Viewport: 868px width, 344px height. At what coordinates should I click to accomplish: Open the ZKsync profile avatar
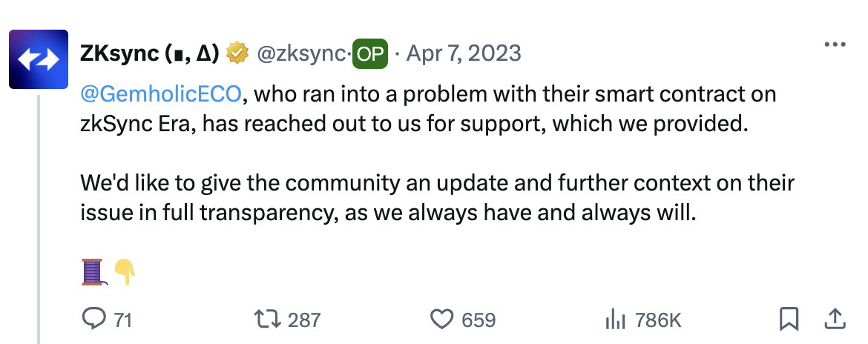[39, 59]
